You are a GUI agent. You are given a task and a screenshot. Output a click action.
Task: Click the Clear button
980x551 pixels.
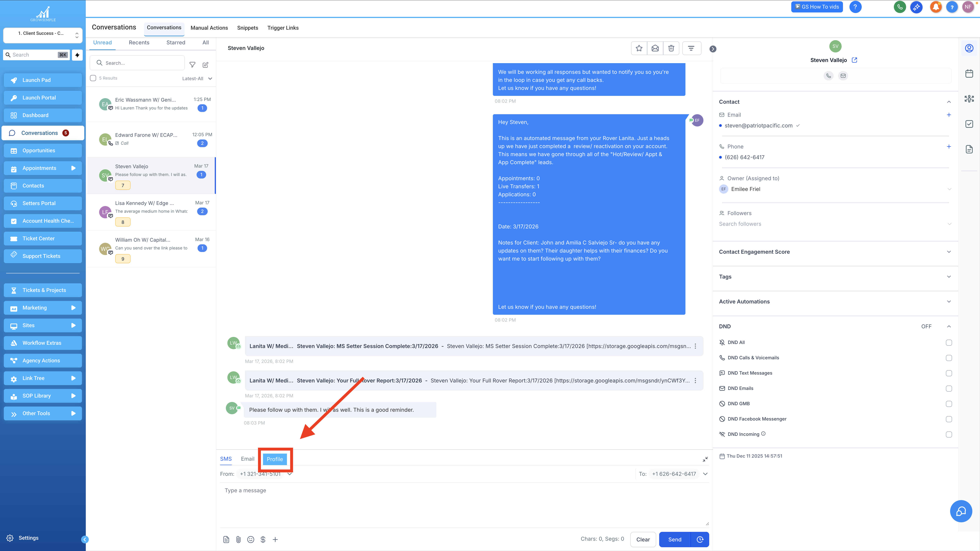pos(643,539)
